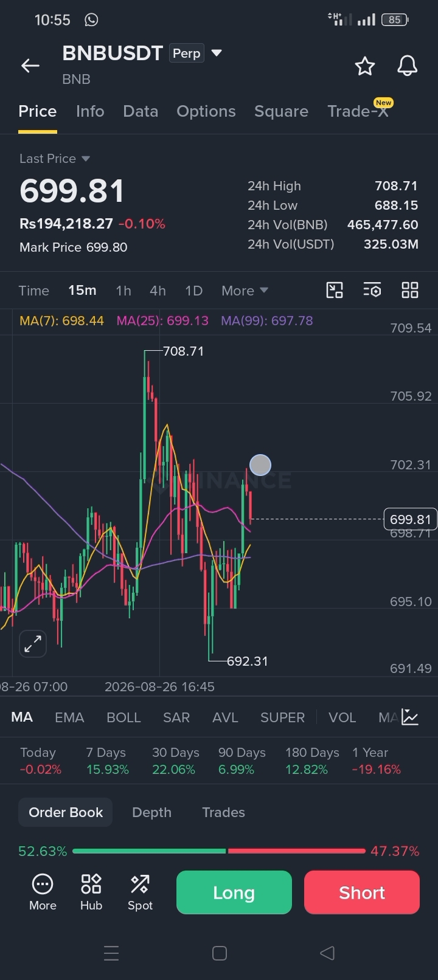
Task: Open the indicator chart settings icon
Action: click(x=411, y=717)
